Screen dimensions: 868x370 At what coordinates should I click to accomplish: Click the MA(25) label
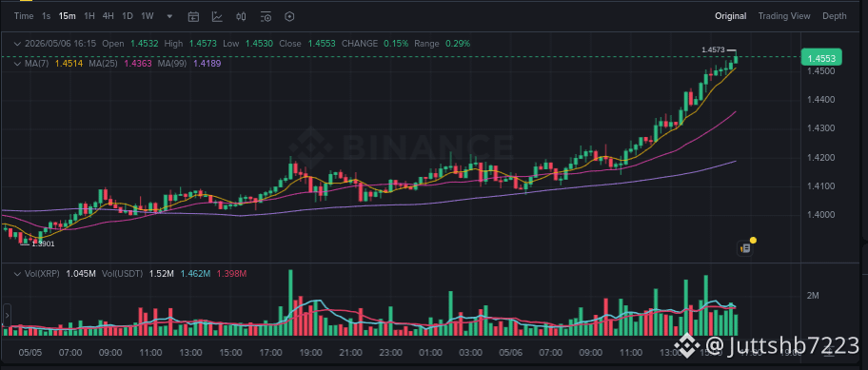click(x=104, y=64)
